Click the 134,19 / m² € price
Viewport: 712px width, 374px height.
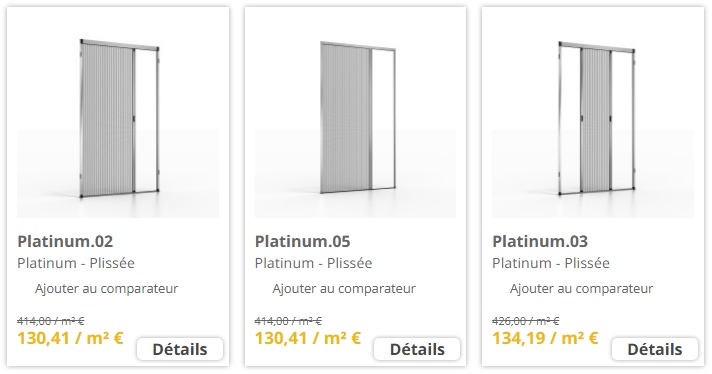click(545, 339)
